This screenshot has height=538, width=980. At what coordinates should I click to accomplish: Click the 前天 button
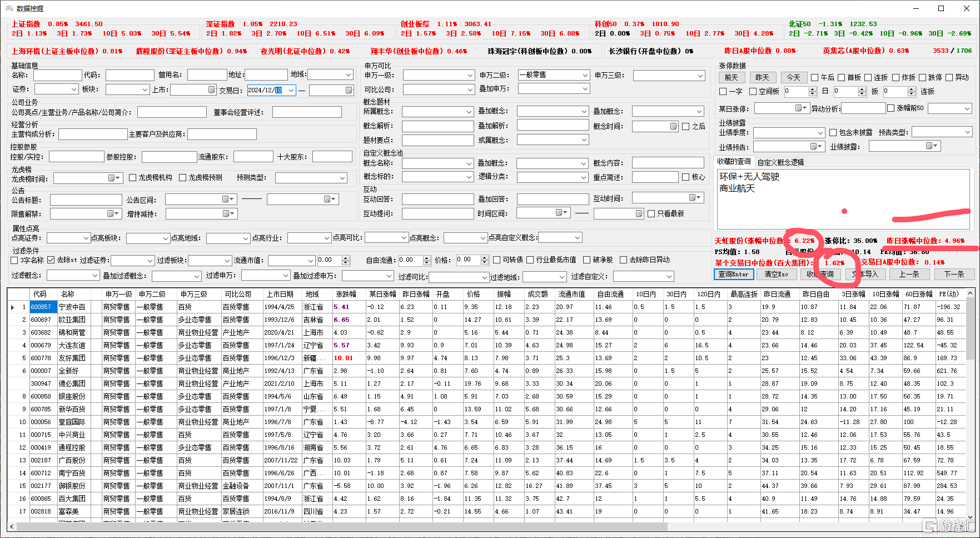(732, 77)
